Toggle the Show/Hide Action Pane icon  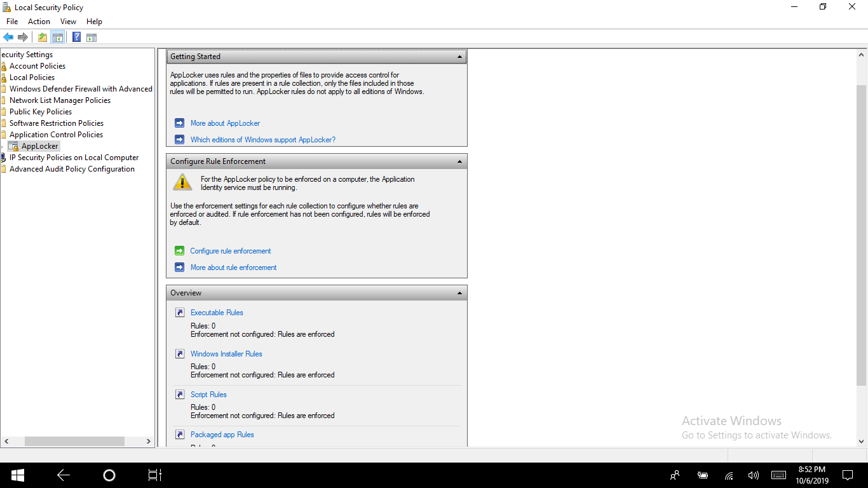pyautogui.click(x=92, y=37)
